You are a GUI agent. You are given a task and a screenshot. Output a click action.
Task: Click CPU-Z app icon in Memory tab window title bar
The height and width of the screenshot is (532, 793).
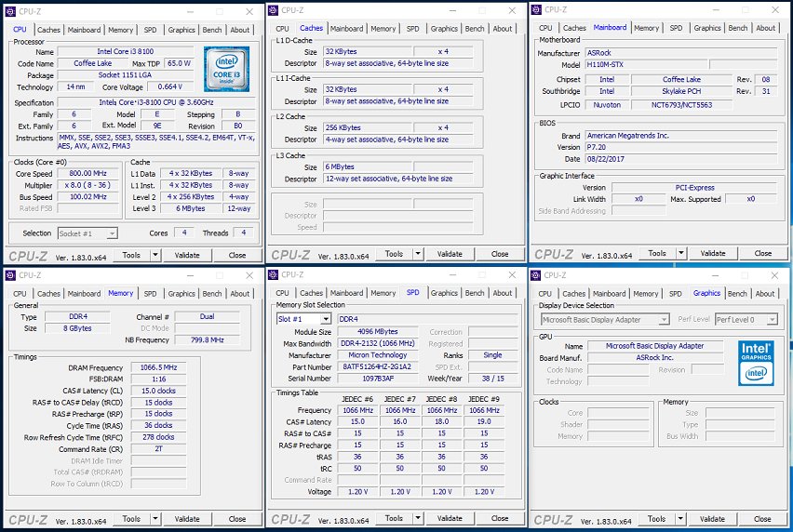10,275
